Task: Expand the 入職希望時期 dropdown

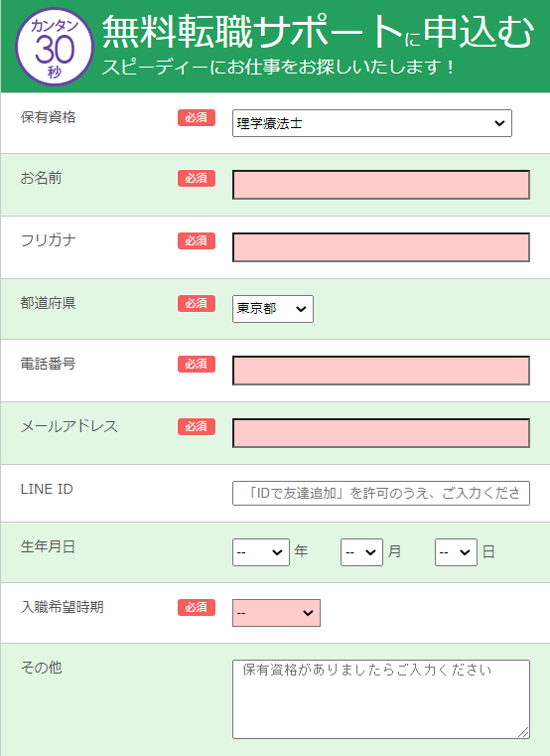Action: [276, 613]
